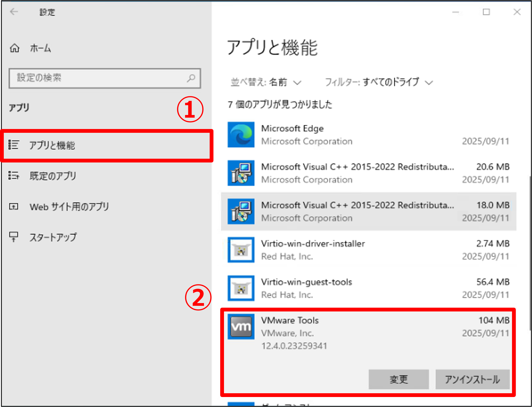
Task: Select the Virtio-win-driver-installer icon
Action: (x=241, y=250)
